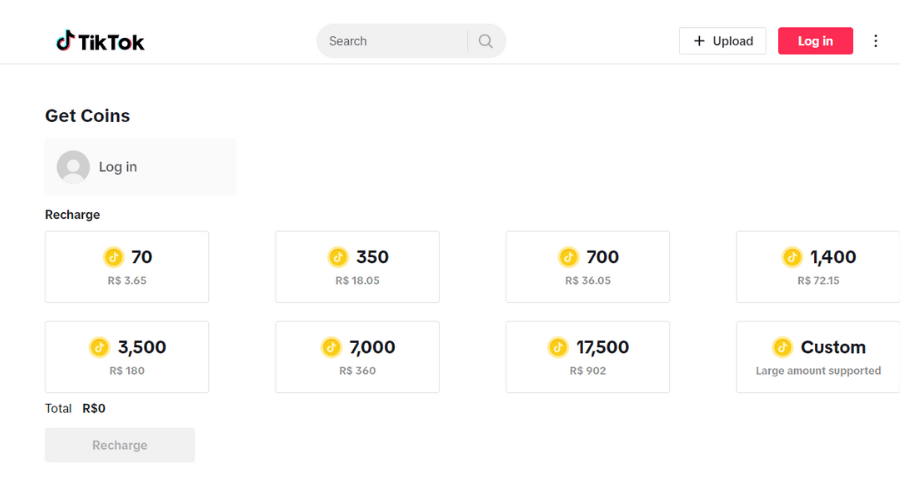Select the 3,500 coins for R$ 180
The height and width of the screenshot is (500, 900).
(127, 357)
